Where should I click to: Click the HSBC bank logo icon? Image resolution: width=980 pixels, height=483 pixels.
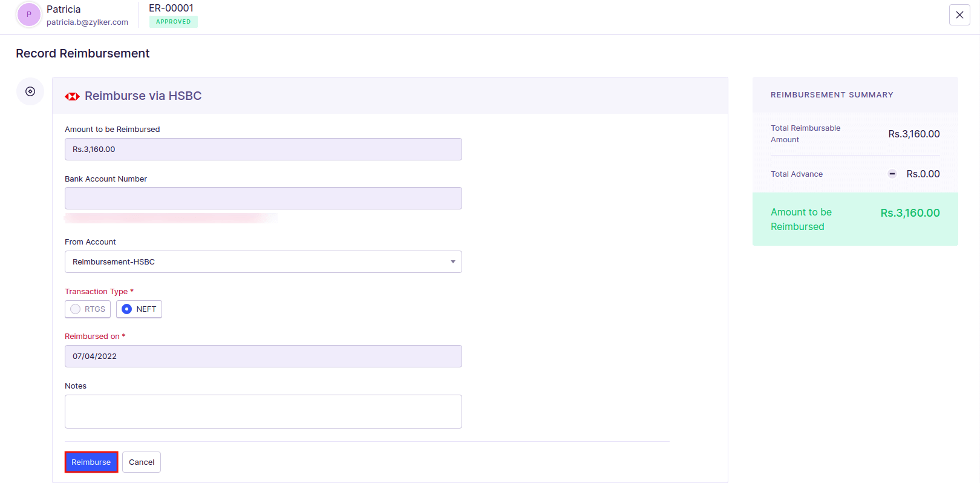pos(72,96)
